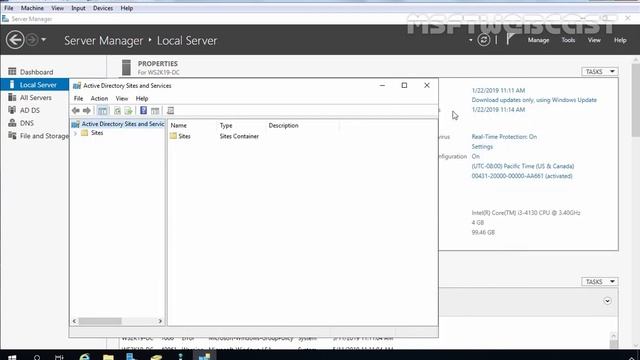The image size is (640, 360).
Task: Open the notifications flag
Action: pyautogui.click(x=510, y=39)
